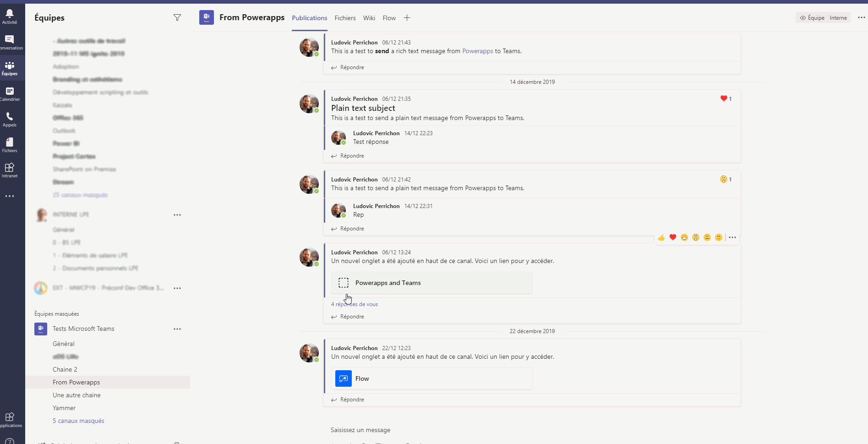The height and width of the screenshot is (444, 868).
Task: Open the Powerapps and Teams tab card
Action: point(432,283)
